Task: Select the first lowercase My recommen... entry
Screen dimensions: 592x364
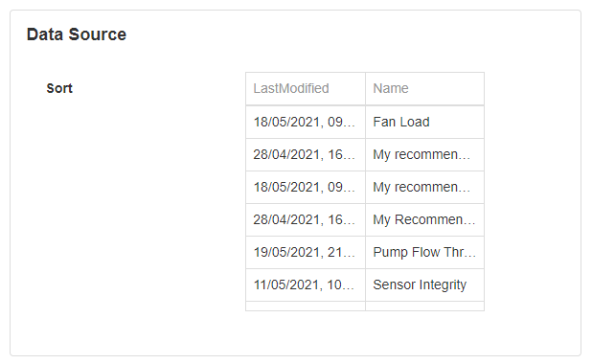Action: coord(424,155)
